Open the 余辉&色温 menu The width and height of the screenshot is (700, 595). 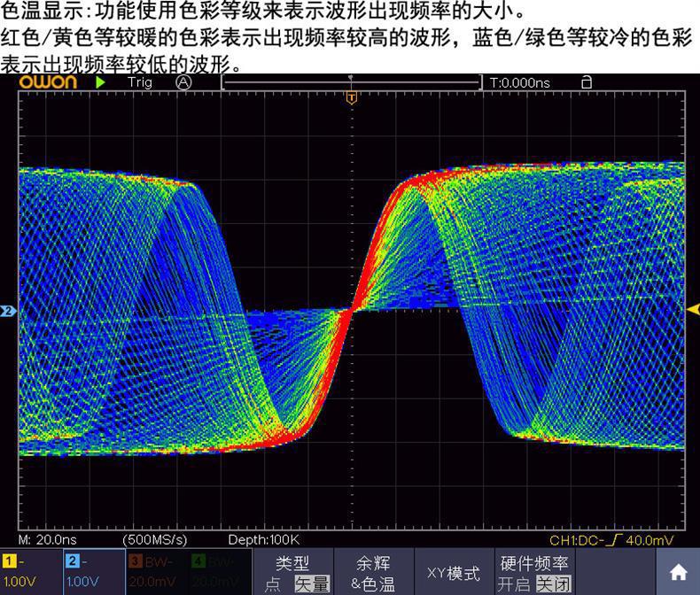(x=374, y=572)
